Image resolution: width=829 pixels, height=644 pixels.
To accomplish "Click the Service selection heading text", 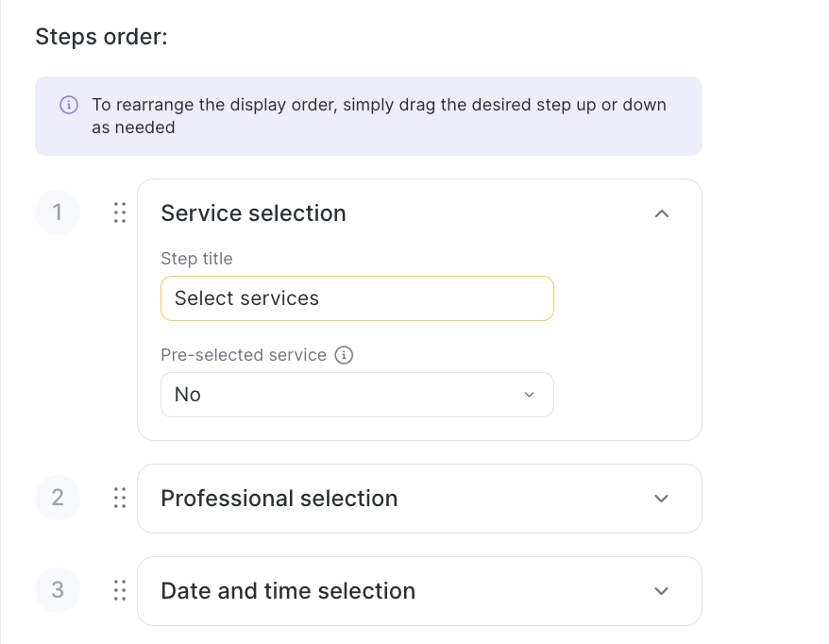I will 253,213.
